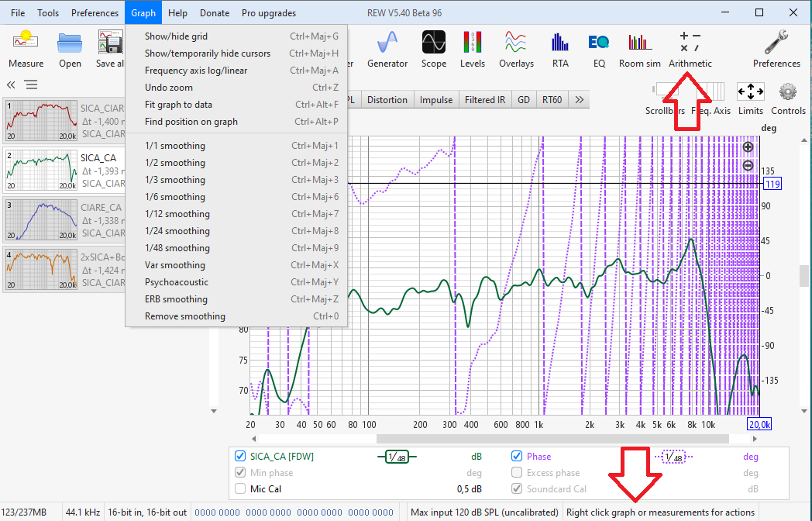Select 1/6 smoothing from Graph menu
The image size is (812, 521).
pos(174,197)
